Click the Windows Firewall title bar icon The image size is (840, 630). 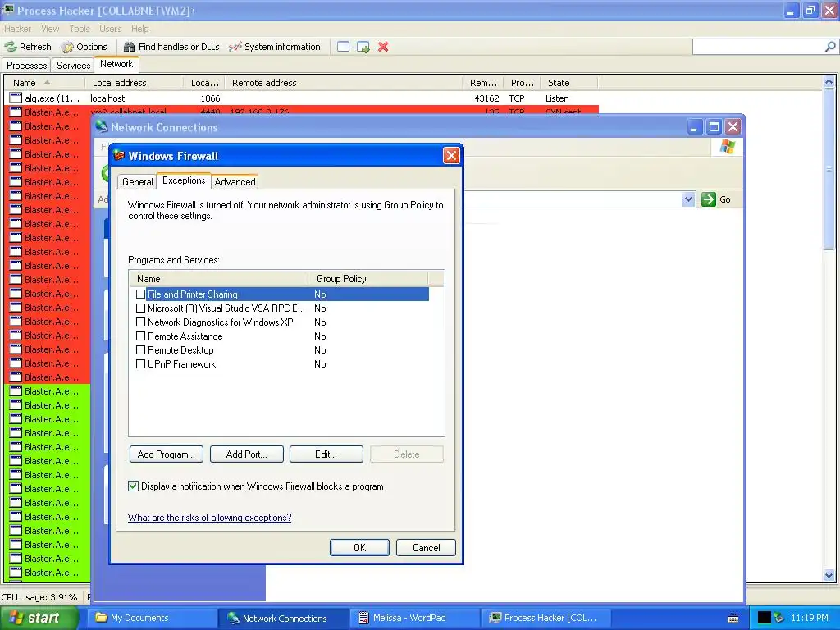[x=119, y=156]
